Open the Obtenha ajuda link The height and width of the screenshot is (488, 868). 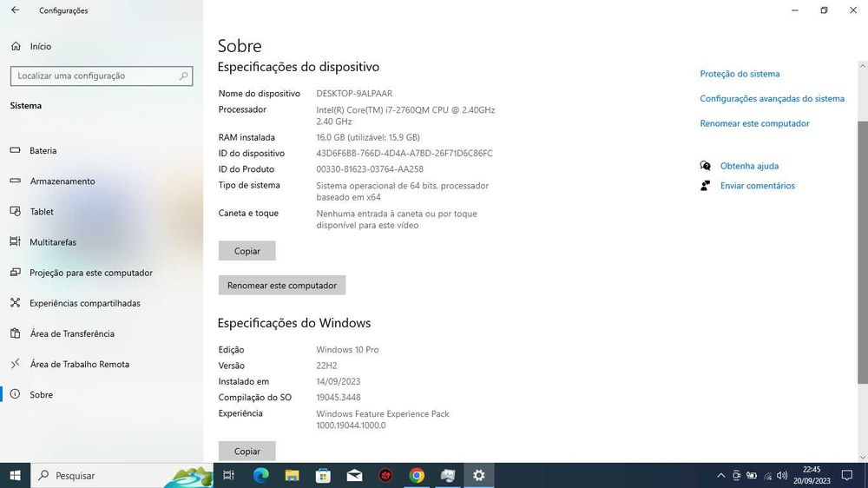(x=749, y=166)
